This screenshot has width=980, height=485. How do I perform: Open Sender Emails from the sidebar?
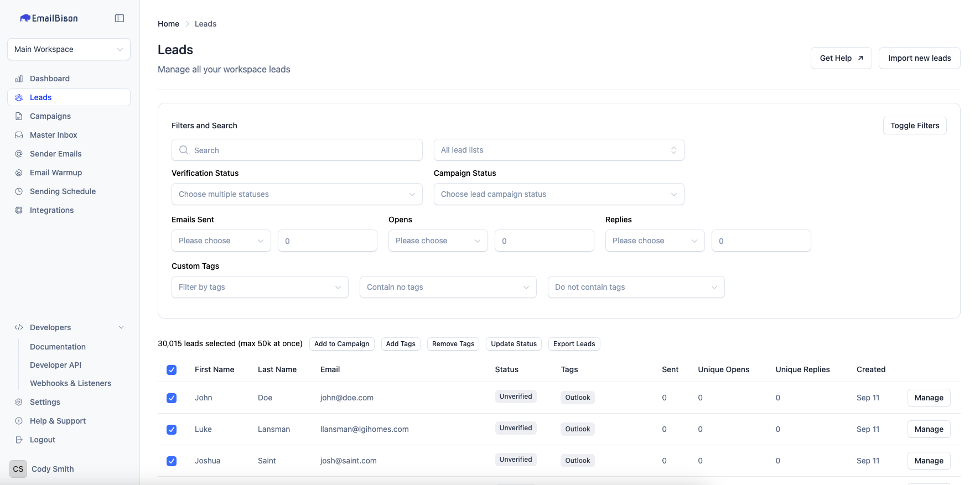coord(55,154)
